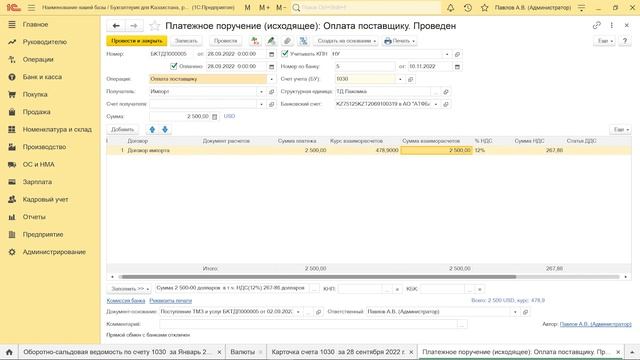This screenshot has width=640, height=360.
Task: Click Провести button
Action: coord(225,41)
